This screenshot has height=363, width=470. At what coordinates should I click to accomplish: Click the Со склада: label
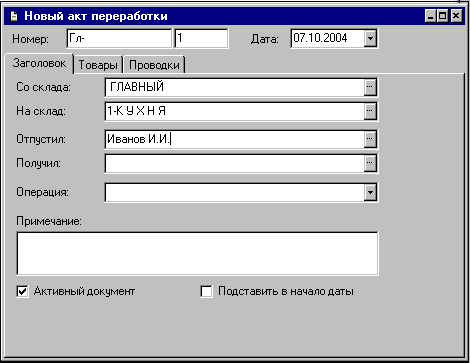point(43,87)
